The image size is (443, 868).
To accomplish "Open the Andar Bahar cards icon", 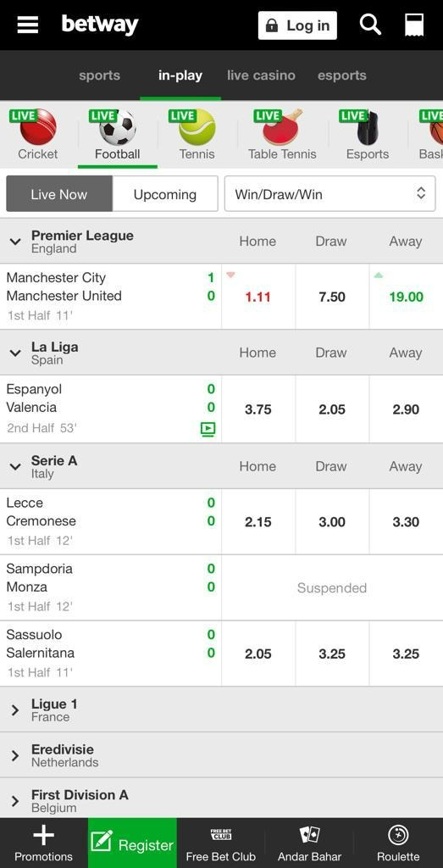I will click(x=310, y=834).
